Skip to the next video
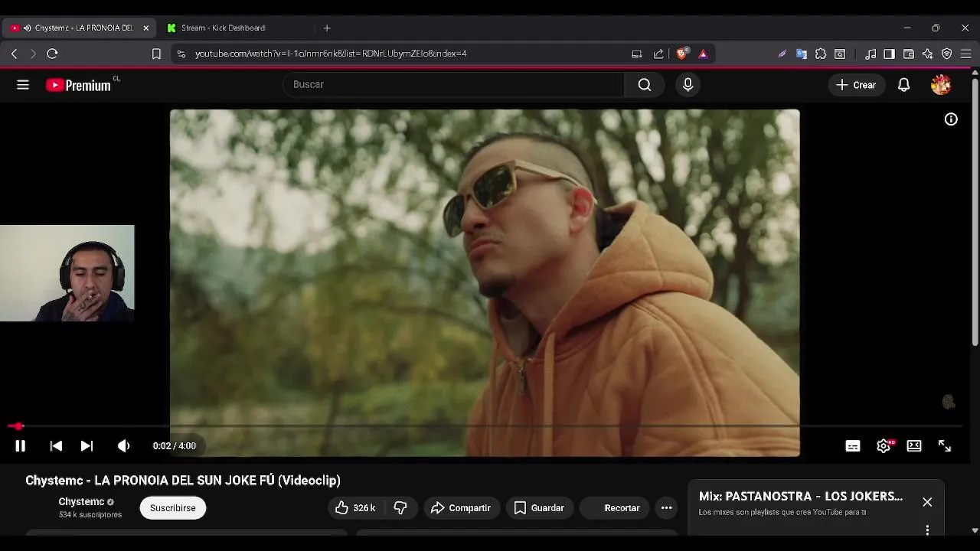The height and width of the screenshot is (551, 980). [87, 446]
